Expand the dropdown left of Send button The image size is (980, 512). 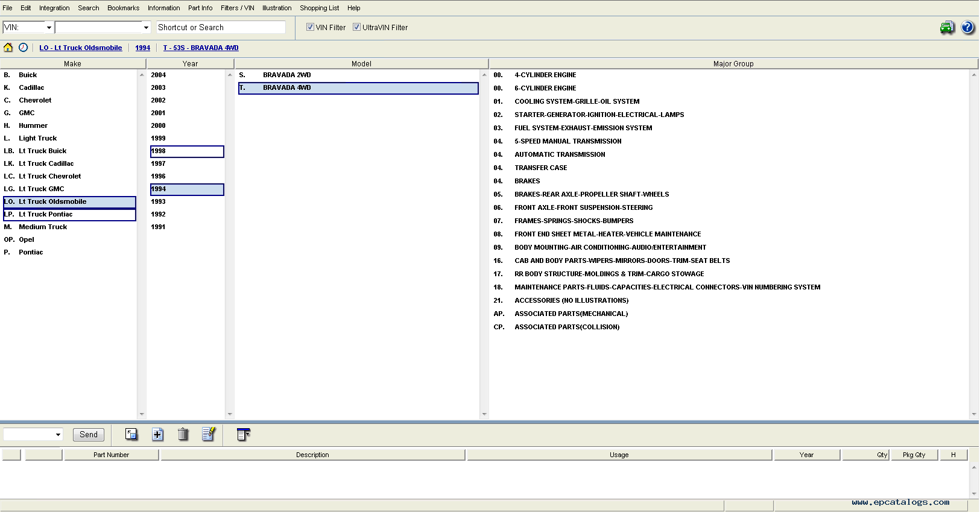pyautogui.click(x=58, y=435)
